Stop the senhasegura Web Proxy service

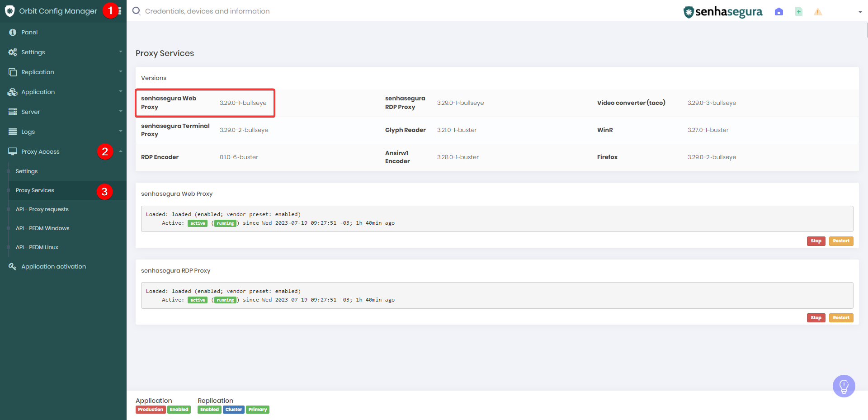(816, 241)
